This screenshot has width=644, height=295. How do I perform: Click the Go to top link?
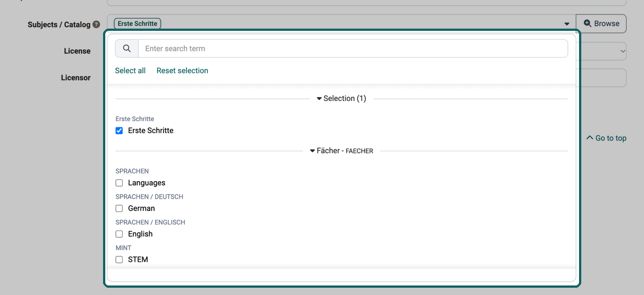pyautogui.click(x=606, y=138)
